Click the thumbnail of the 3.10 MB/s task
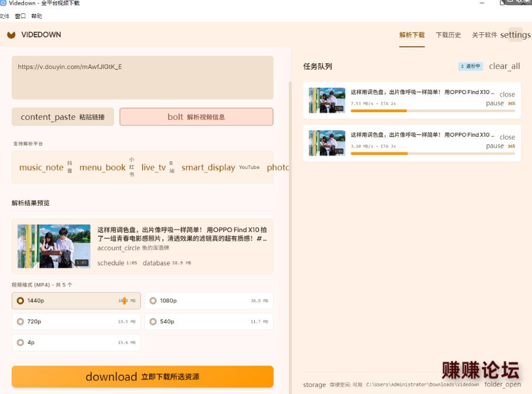 click(327, 143)
